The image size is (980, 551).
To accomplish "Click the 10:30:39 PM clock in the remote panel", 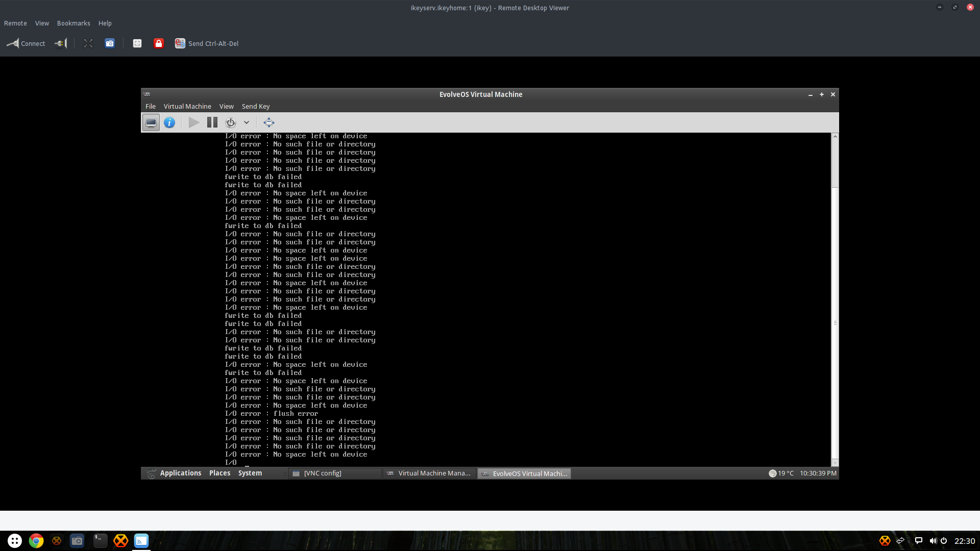I will point(818,473).
